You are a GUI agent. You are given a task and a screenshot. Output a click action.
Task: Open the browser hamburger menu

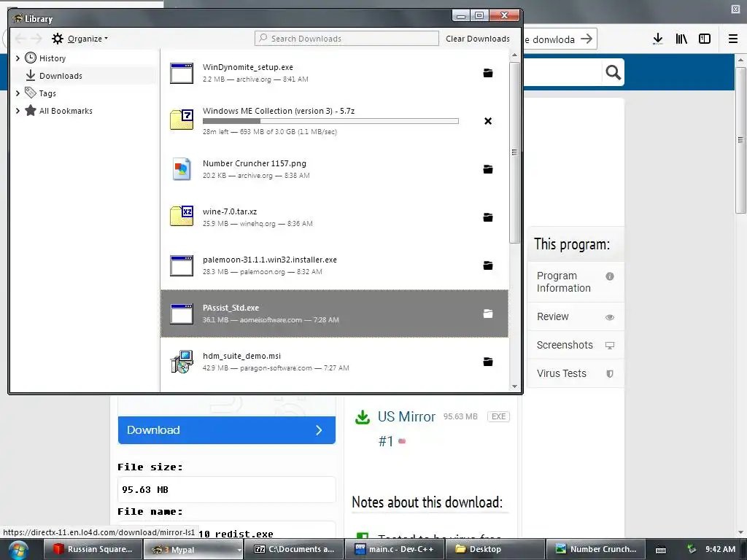(733, 39)
